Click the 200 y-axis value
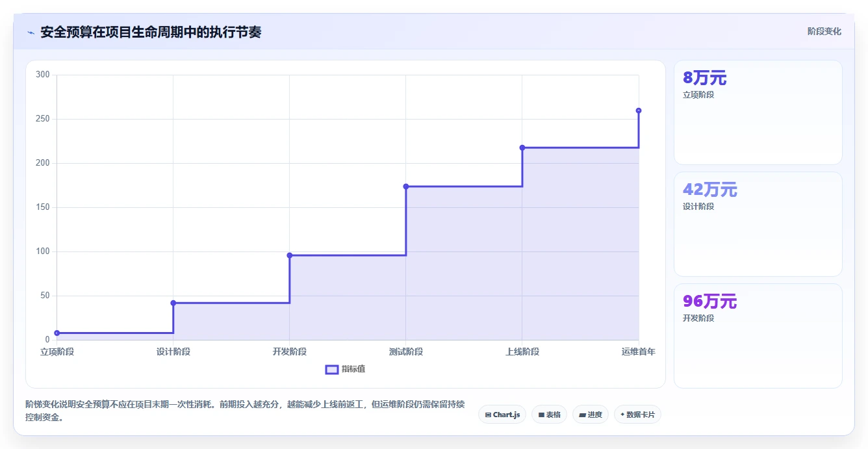 click(x=43, y=163)
